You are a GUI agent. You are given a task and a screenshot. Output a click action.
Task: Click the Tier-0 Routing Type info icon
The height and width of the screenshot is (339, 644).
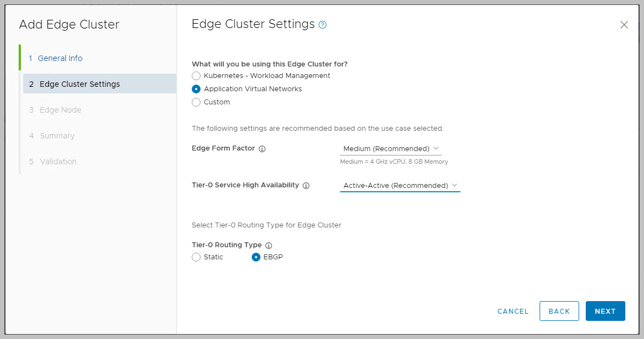[269, 246]
